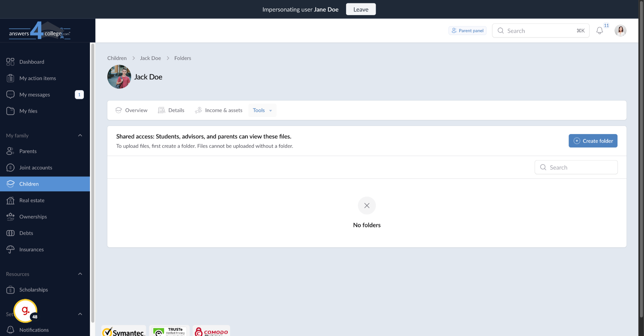This screenshot has height=336, width=644.
Task: Click the My files folder icon
Action: pyautogui.click(x=10, y=111)
